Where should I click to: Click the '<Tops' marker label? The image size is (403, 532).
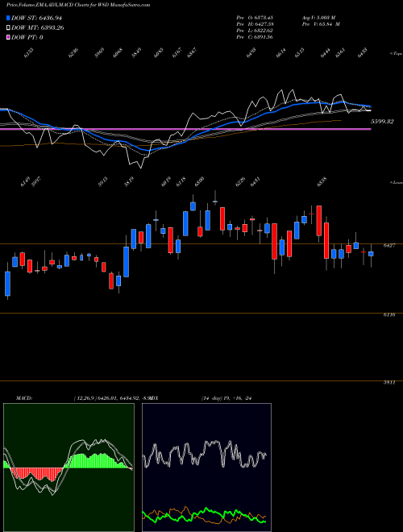click(x=396, y=54)
